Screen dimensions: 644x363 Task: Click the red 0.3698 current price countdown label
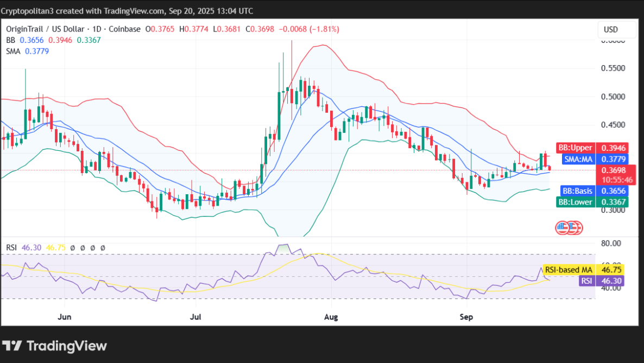(x=616, y=173)
